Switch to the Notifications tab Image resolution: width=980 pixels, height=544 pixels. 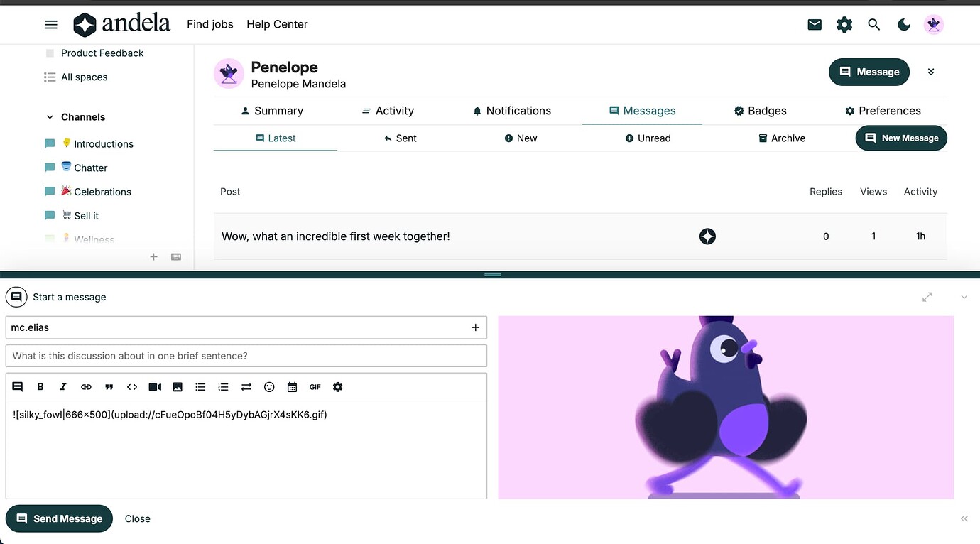(511, 111)
